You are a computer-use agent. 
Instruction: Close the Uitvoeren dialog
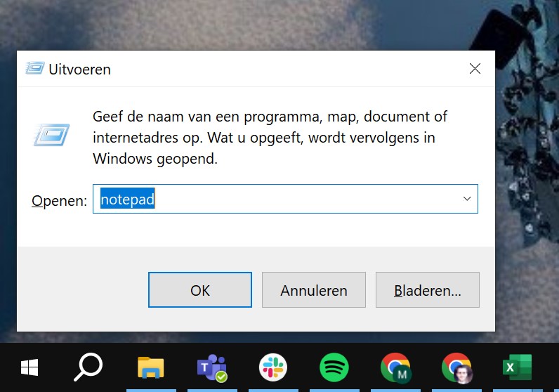click(x=475, y=68)
